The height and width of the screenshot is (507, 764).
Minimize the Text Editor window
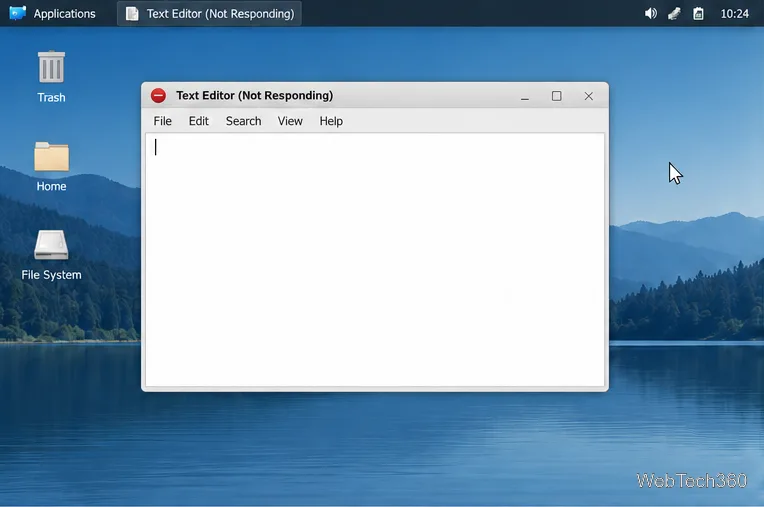(524, 96)
